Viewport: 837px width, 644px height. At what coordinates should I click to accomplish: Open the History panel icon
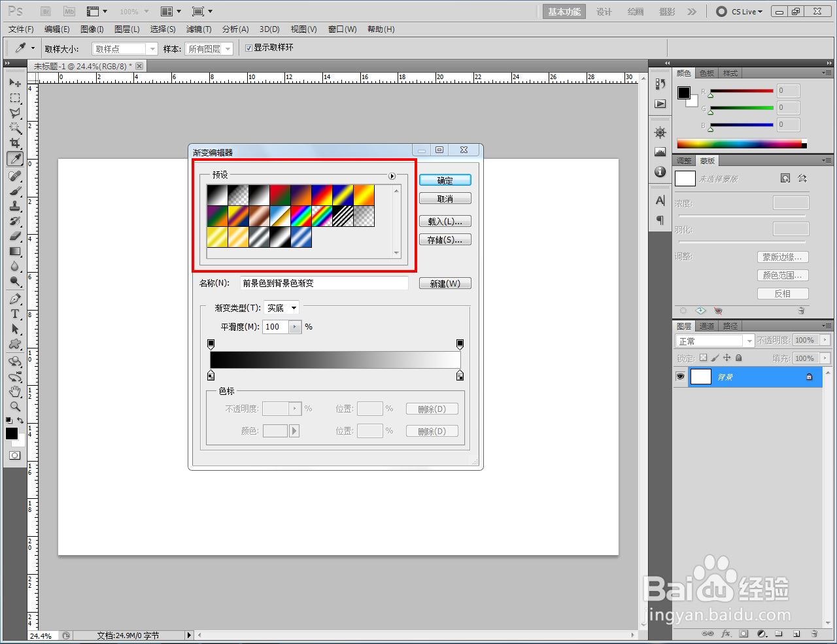660,84
